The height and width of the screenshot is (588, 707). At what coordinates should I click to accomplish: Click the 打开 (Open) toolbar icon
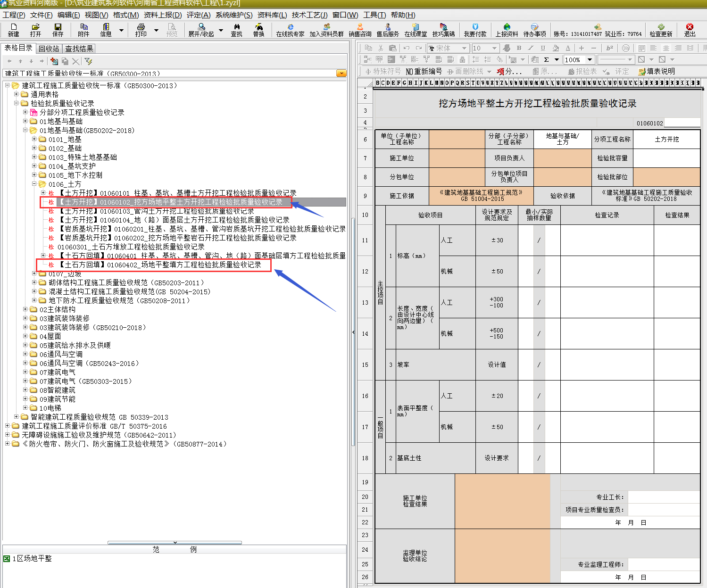click(x=36, y=30)
